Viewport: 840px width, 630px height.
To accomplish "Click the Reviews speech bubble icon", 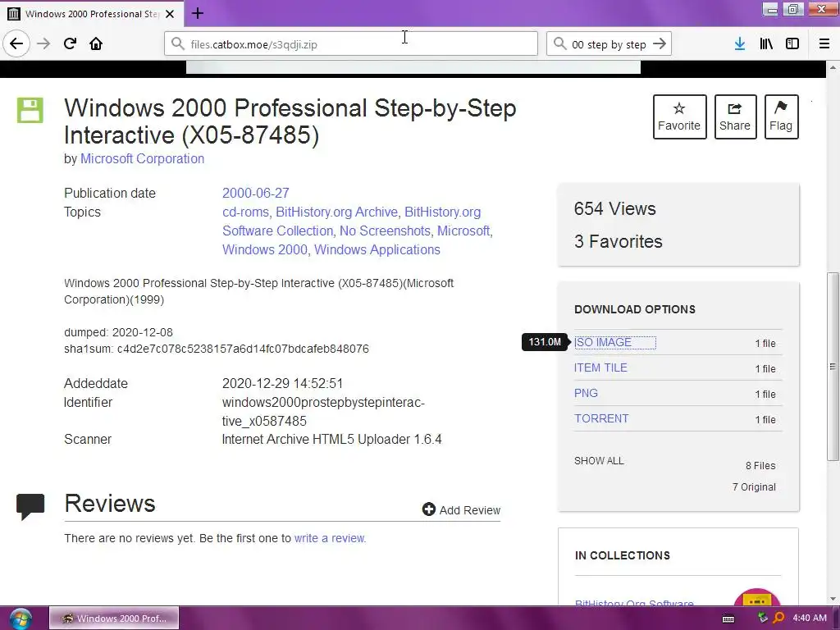I will [30, 506].
